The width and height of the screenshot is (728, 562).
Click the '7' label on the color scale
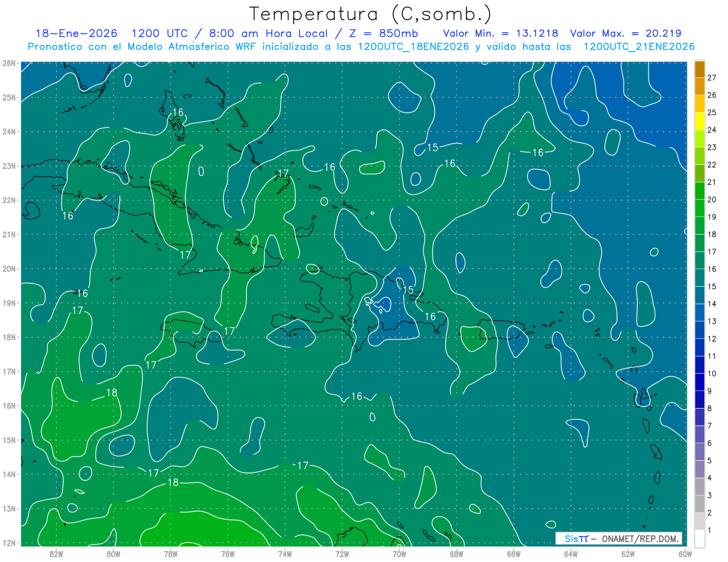click(x=710, y=426)
